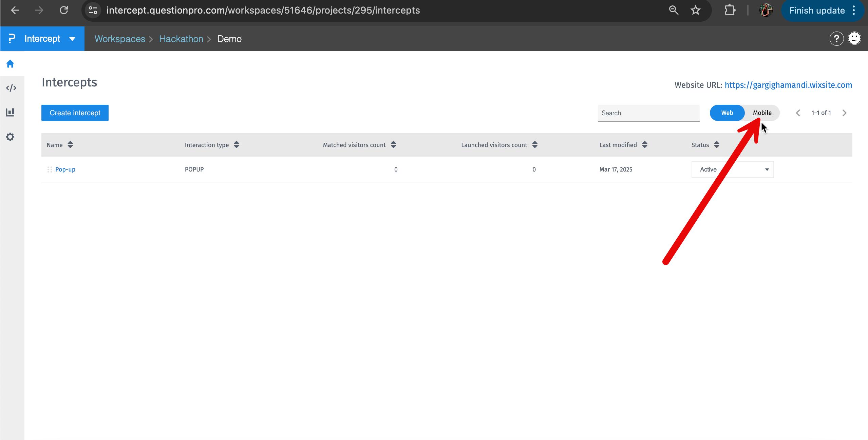The height and width of the screenshot is (440, 868).
Task: Select the Web toggle option
Action: (727, 113)
